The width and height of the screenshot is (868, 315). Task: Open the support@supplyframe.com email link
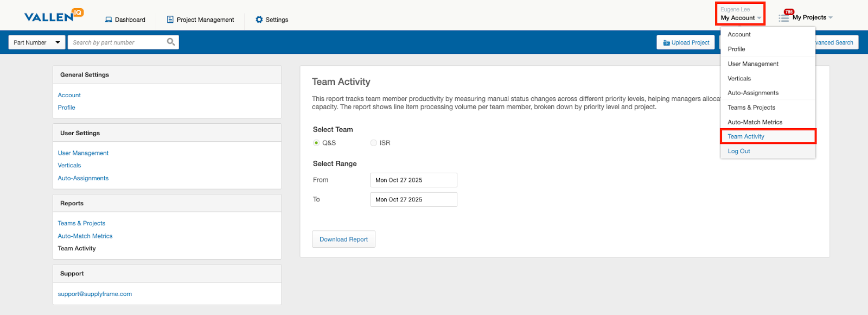tap(95, 294)
